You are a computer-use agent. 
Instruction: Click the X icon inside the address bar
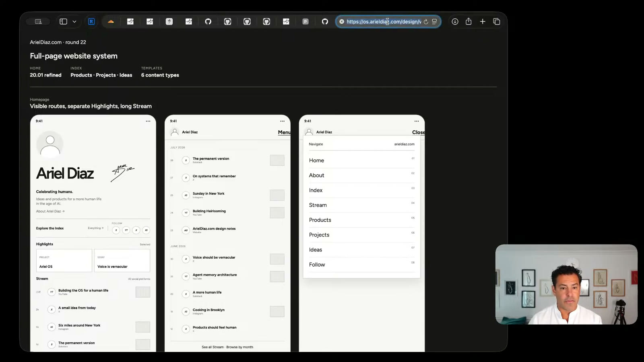tap(342, 22)
